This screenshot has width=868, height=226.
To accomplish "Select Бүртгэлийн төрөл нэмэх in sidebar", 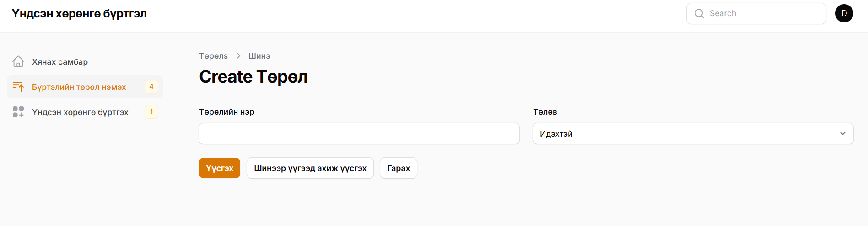I will click(x=79, y=87).
